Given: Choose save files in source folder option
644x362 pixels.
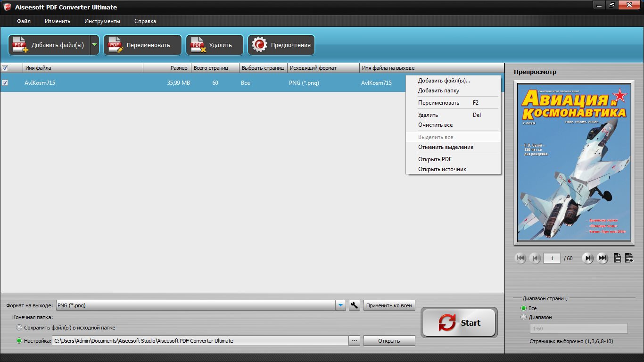Looking at the screenshot, I should [19, 328].
